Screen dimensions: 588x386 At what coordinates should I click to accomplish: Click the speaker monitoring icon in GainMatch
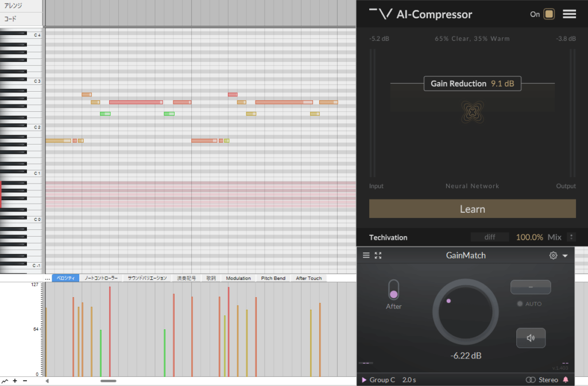point(531,338)
